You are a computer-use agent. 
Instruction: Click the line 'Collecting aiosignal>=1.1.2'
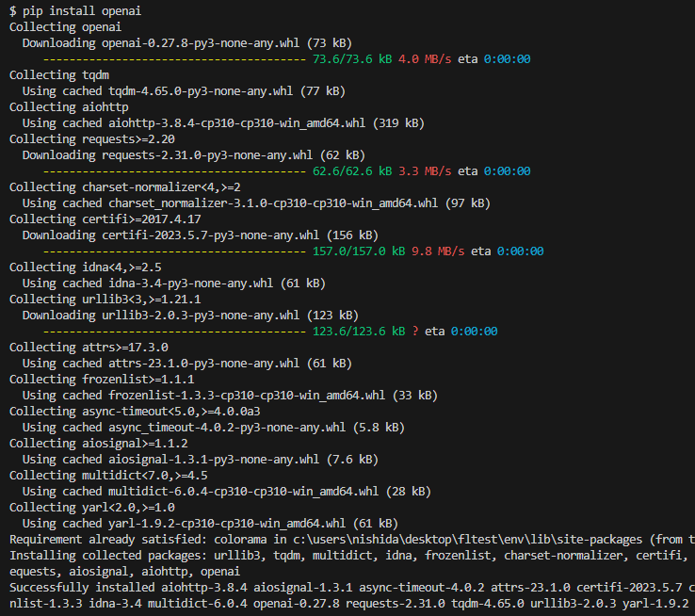click(98, 444)
